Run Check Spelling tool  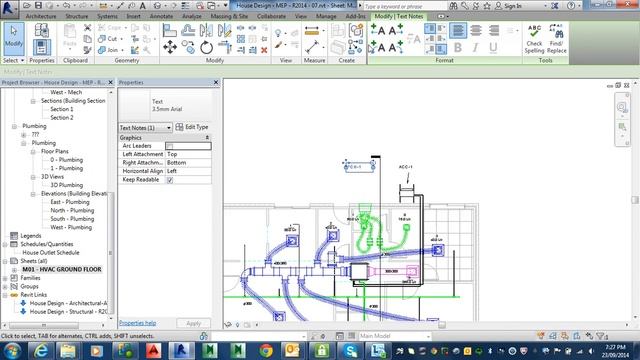pyautogui.click(x=534, y=39)
